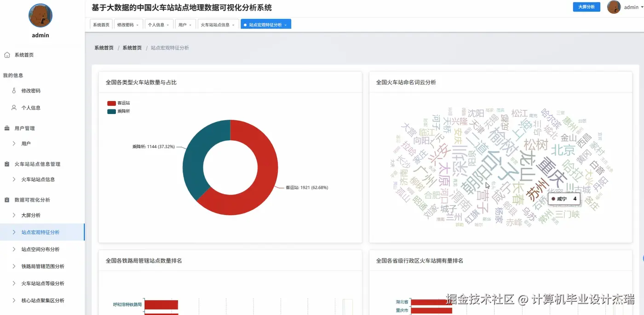Click the word 北京 in the word cloud
Viewport: 644px width, 315px height.
[x=563, y=150]
